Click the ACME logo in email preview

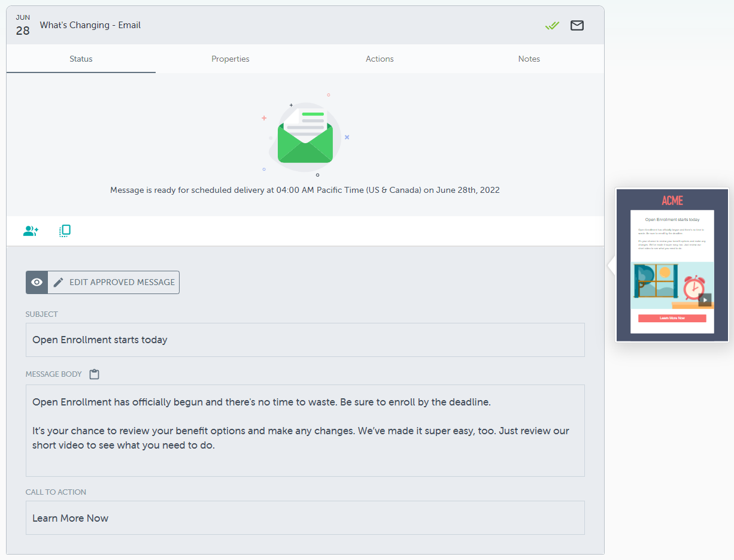tap(672, 201)
